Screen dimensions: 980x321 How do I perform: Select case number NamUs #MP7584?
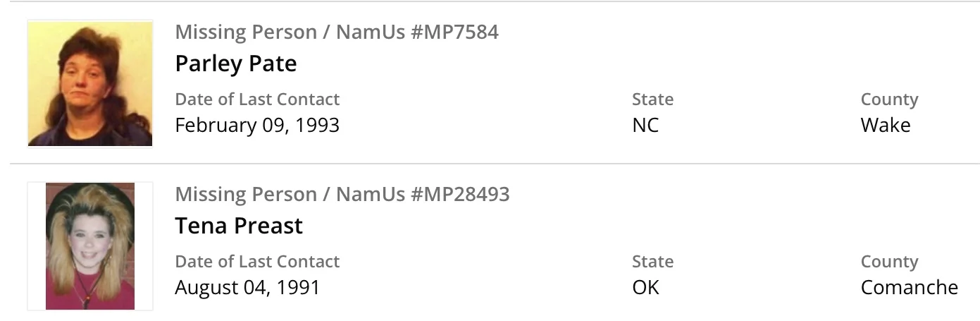coord(417,32)
